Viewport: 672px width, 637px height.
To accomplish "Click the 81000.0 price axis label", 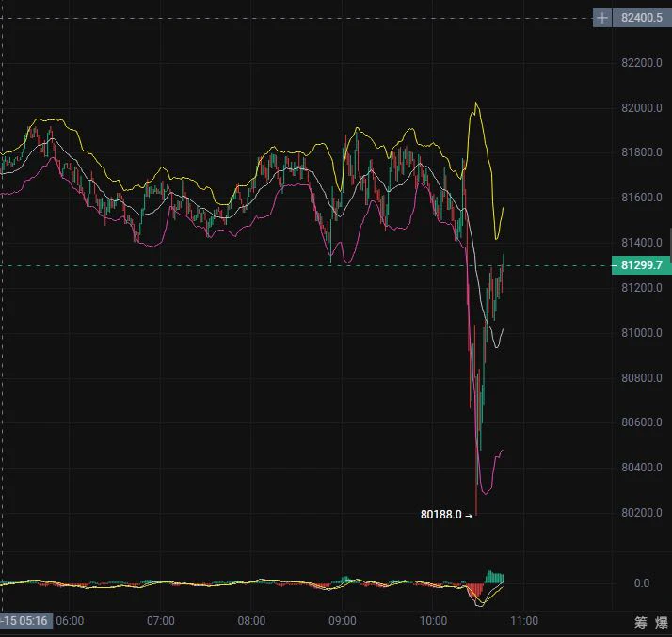I will (x=642, y=333).
